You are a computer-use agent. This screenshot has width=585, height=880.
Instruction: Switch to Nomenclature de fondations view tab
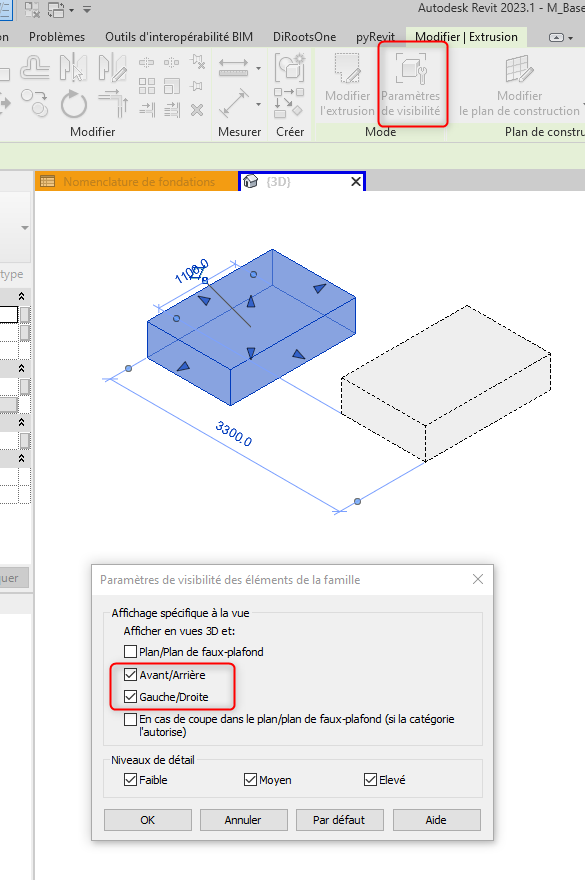tap(136, 182)
